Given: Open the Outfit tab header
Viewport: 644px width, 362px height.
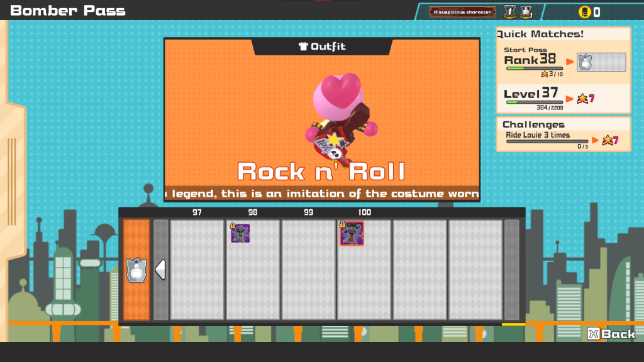Looking at the screenshot, I should tap(322, 47).
